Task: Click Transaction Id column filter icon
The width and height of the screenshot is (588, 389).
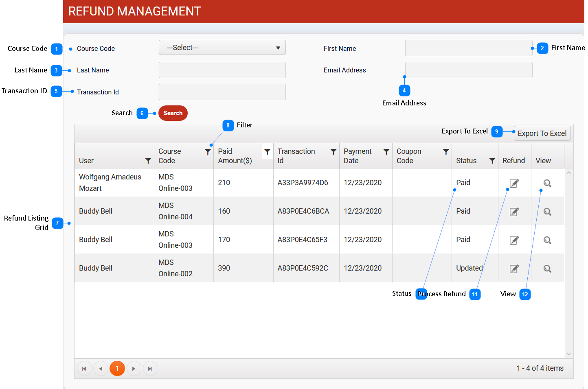Action: point(333,152)
